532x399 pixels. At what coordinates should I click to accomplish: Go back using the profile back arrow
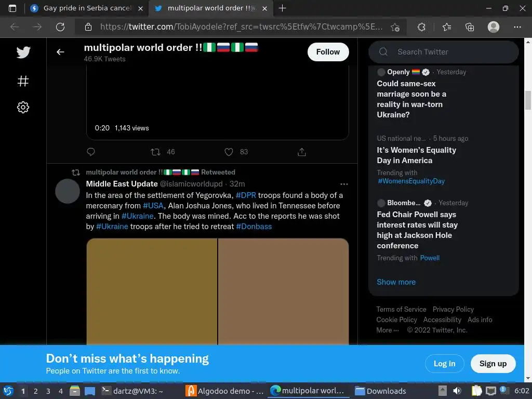click(x=60, y=52)
